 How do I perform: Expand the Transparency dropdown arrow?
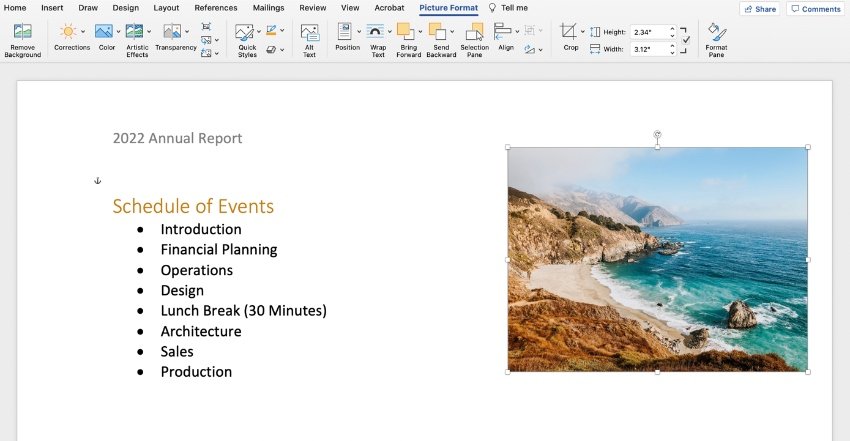coord(187,31)
